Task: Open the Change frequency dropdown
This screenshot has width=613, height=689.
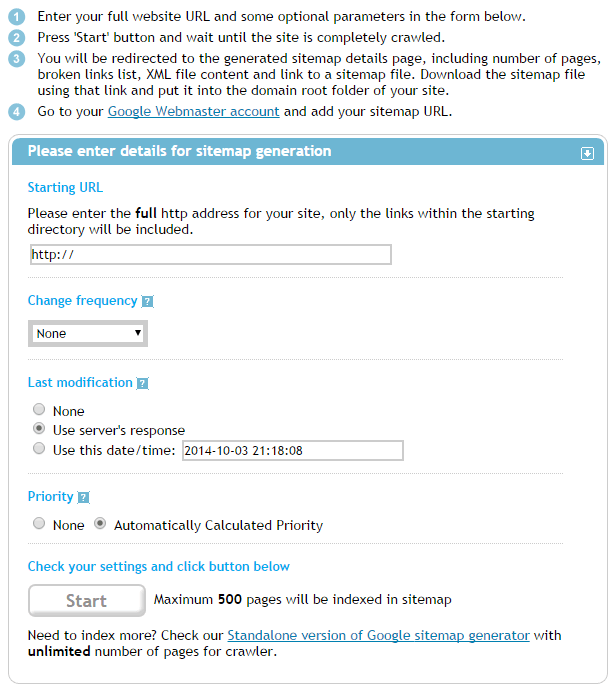Action: [88, 333]
